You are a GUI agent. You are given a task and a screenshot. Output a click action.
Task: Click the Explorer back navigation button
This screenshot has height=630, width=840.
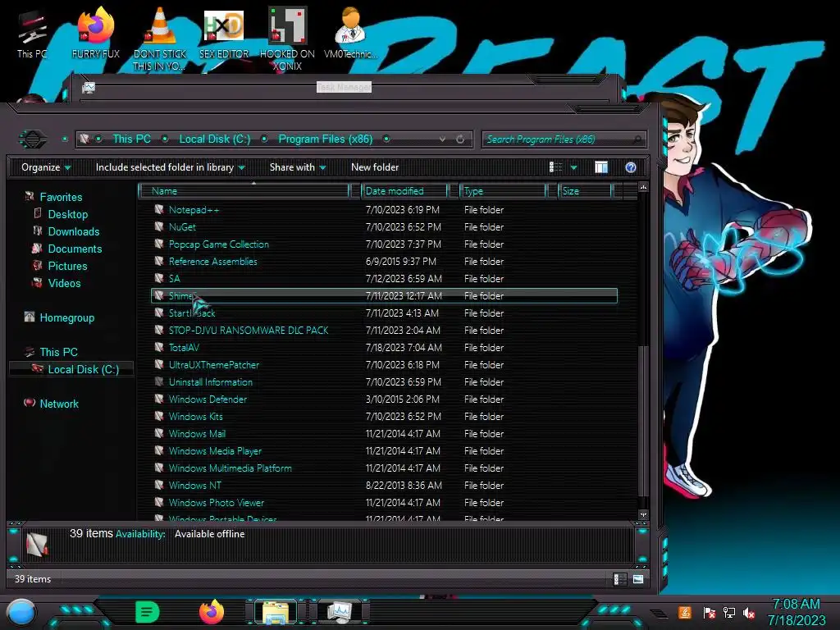tap(33, 139)
